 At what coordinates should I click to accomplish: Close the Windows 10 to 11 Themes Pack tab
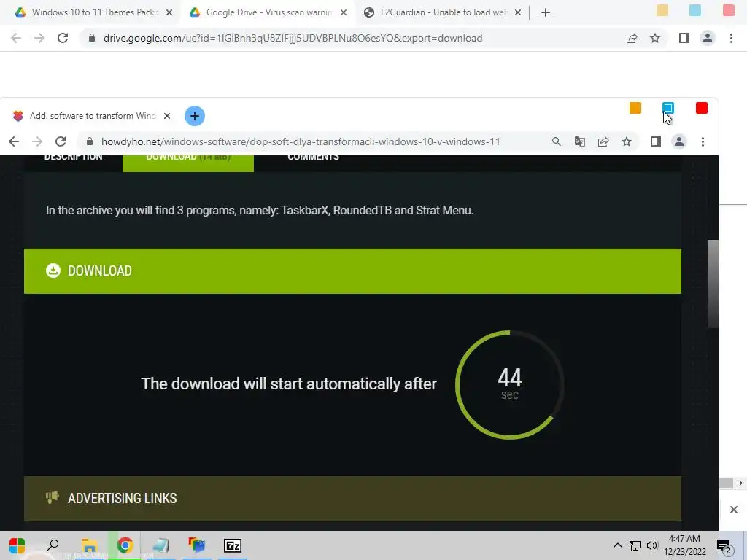click(x=169, y=12)
